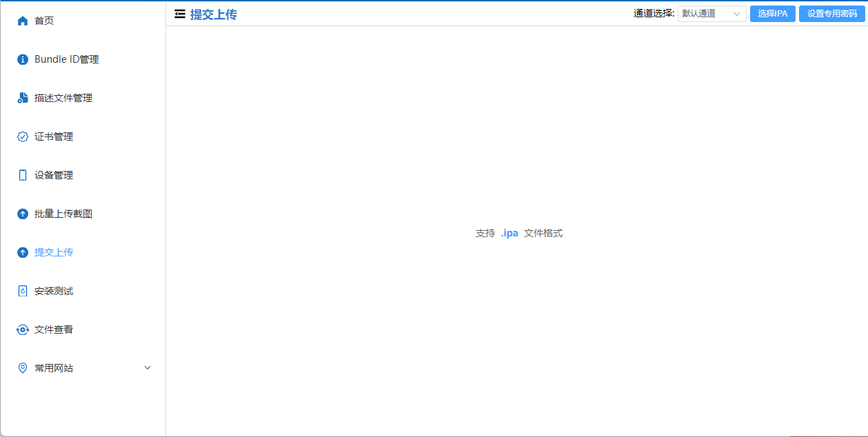Click the 通道选择: label
Image resolution: width=868 pixels, height=437 pixels.
click(x=654, y=14)
